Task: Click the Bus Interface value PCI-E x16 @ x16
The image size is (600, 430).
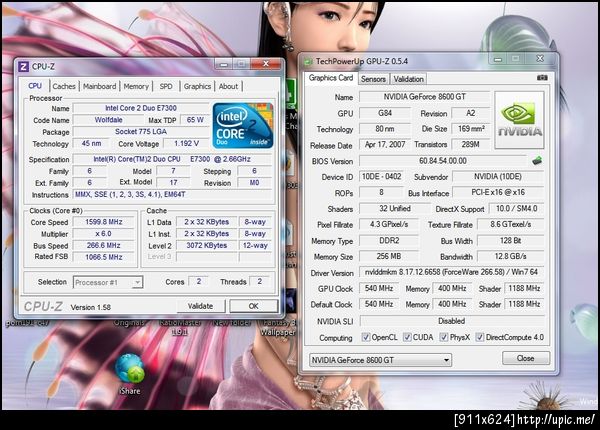Action: 498,192
